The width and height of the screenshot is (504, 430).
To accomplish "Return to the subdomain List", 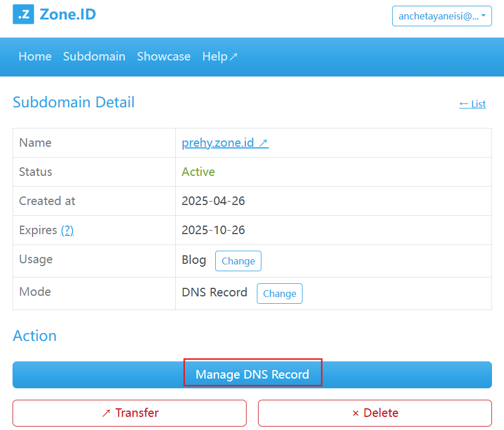I will click(472, 104).
